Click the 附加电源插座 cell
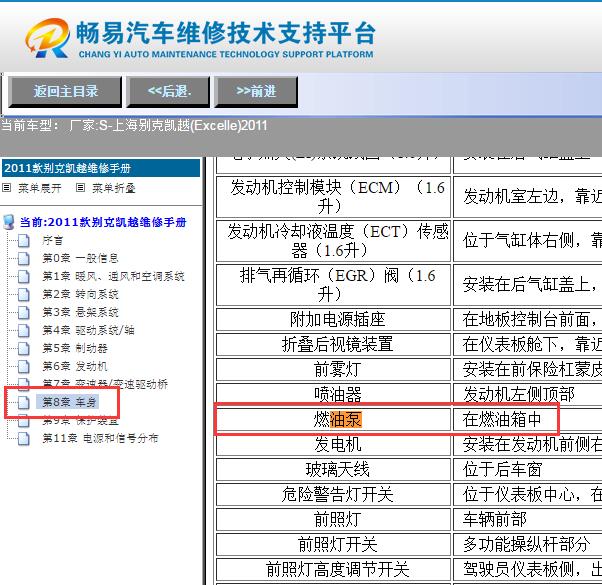This screenshot has width=602, height=585. coord(333,319)
